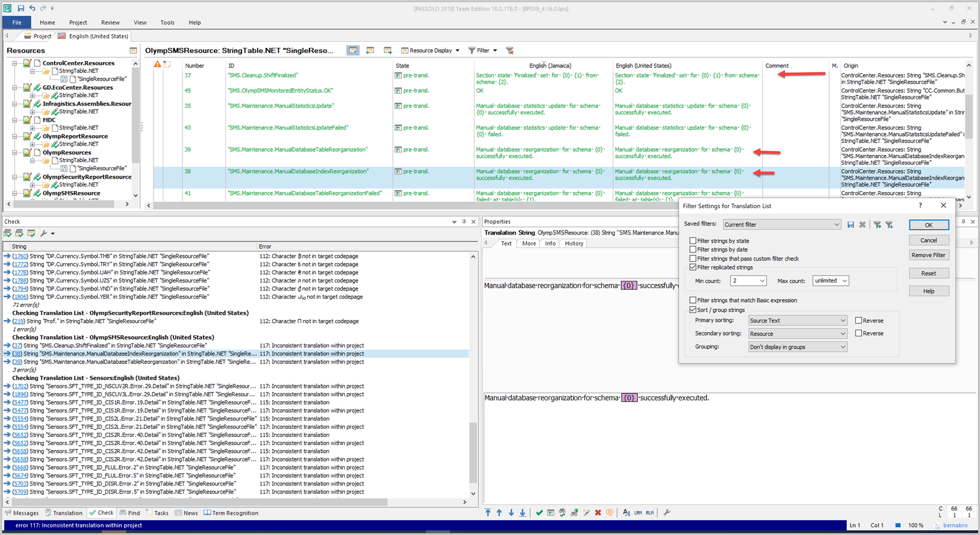Enable the Filter strings by state checkbox

coord(693,240)
